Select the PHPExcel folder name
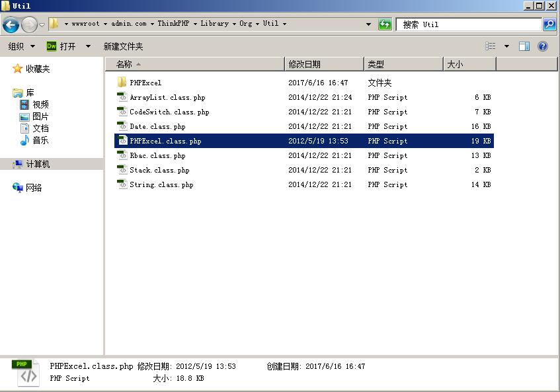Image resolution: width=560 pixels, height=392 pixels. (145, 83)
